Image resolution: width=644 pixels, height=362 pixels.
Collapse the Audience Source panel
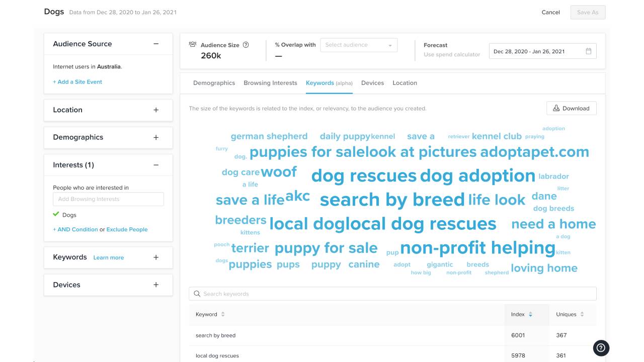click(156, 44)
